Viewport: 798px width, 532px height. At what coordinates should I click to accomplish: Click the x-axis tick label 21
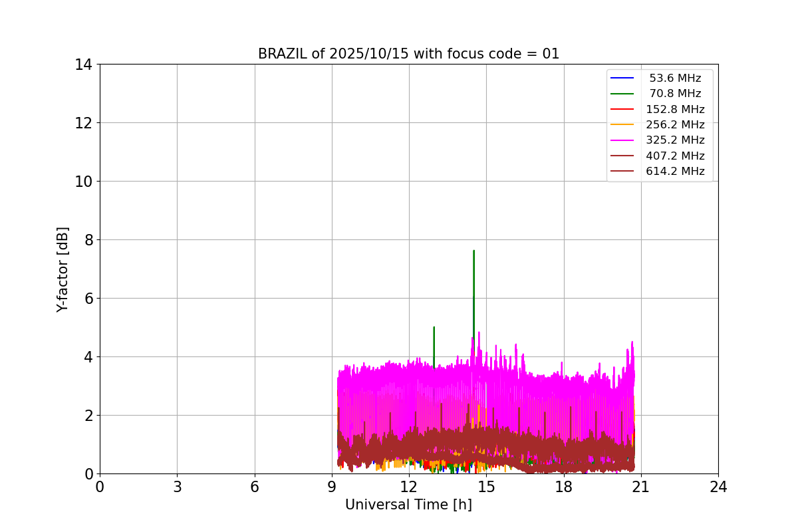(641, 487)
